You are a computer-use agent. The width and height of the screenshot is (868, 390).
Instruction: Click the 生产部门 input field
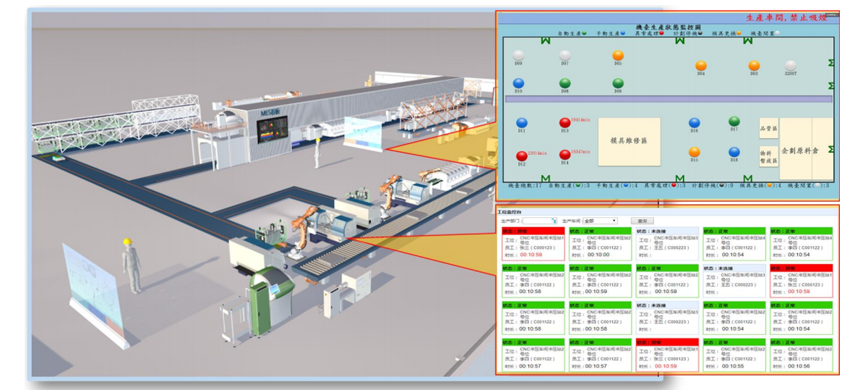(536, 221)
